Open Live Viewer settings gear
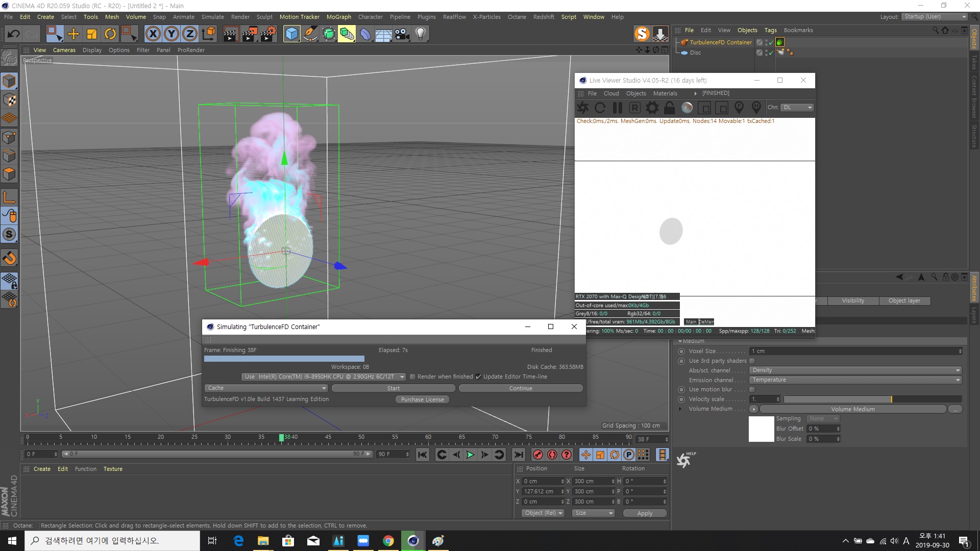980x551 pixels. coord(652,108)
